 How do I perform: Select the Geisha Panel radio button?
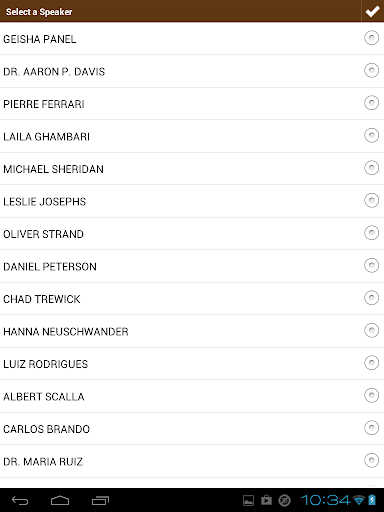371,38
